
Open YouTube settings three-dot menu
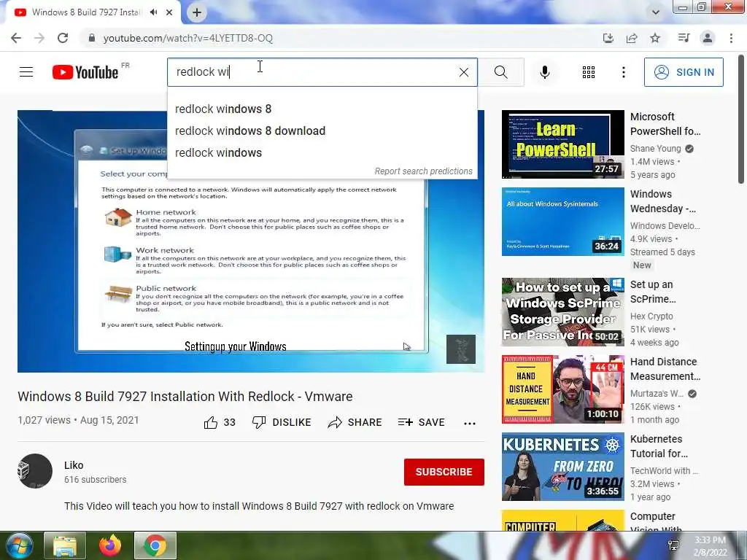tap(623, 72)
